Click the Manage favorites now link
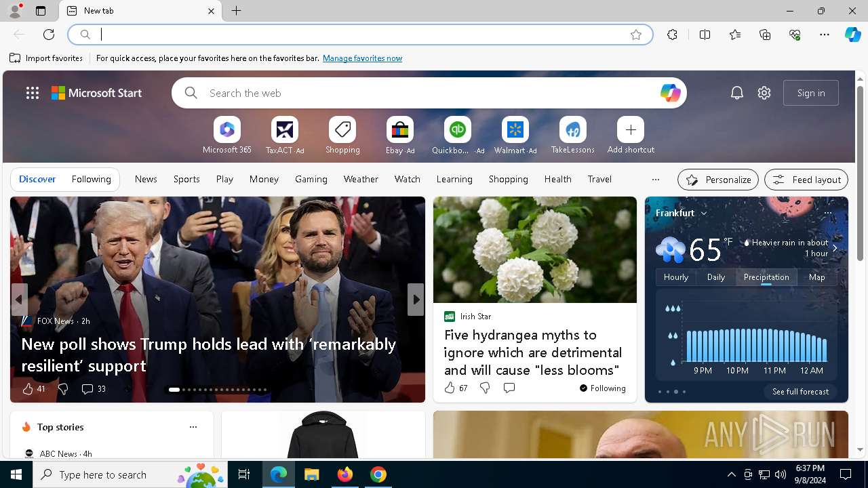Screen dimensions: 868x488 [362, 58]
